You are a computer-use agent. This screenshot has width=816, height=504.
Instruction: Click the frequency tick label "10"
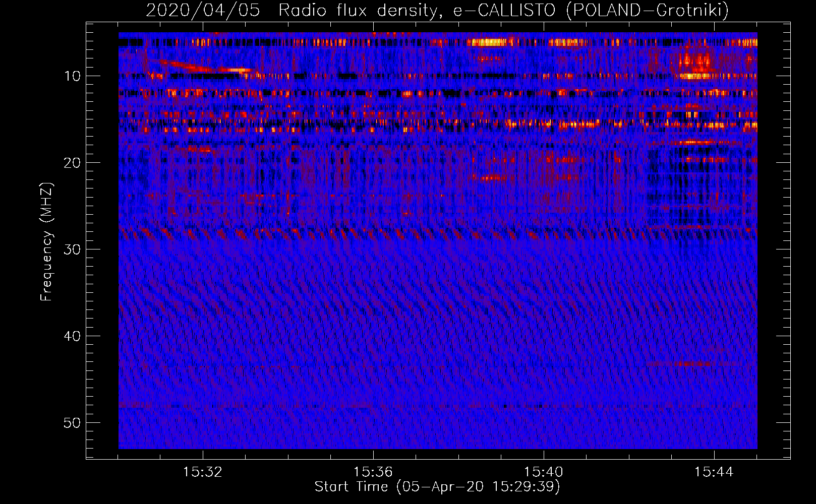pos(72,76)
